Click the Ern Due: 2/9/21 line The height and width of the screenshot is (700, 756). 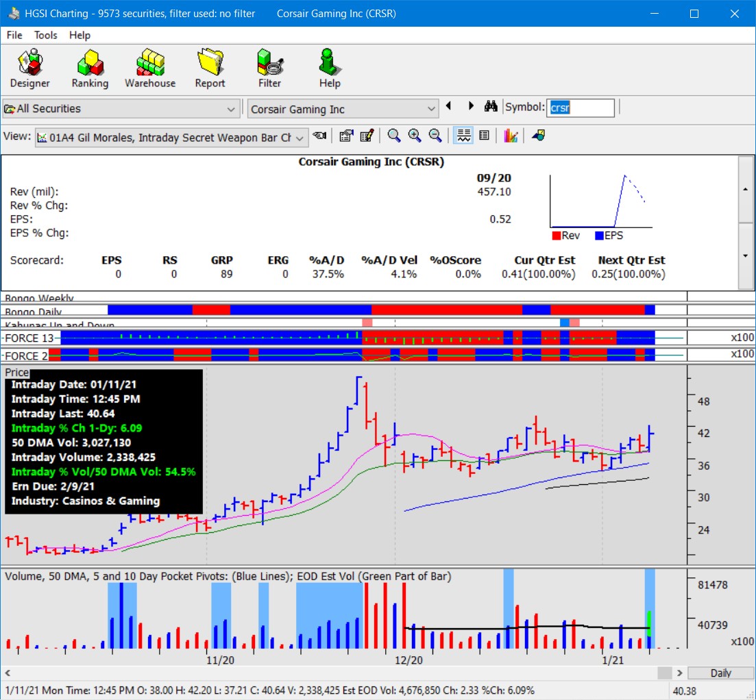[x=53, y=486]
